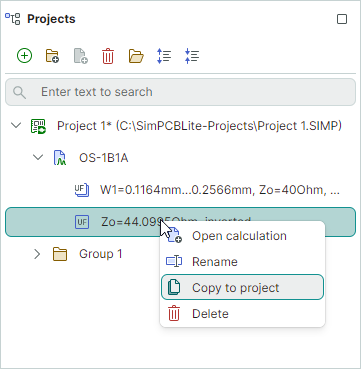Image resolution: width=361 pixels, height=369 pixels.
Task: Choose Open calculation from context menu
Action: pyautogui.click(x=242, y=236)
